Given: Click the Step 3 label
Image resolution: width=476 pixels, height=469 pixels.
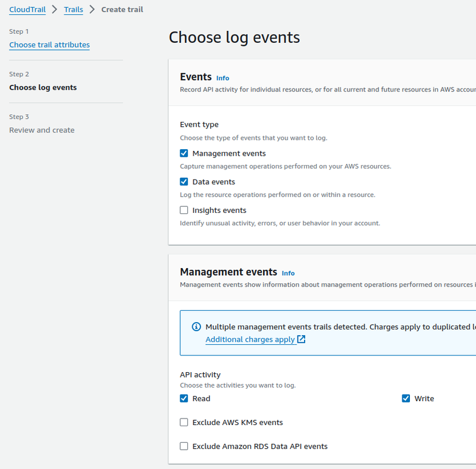Looking at the screenshot, I should pyautogui.click(x=19, y=117).
